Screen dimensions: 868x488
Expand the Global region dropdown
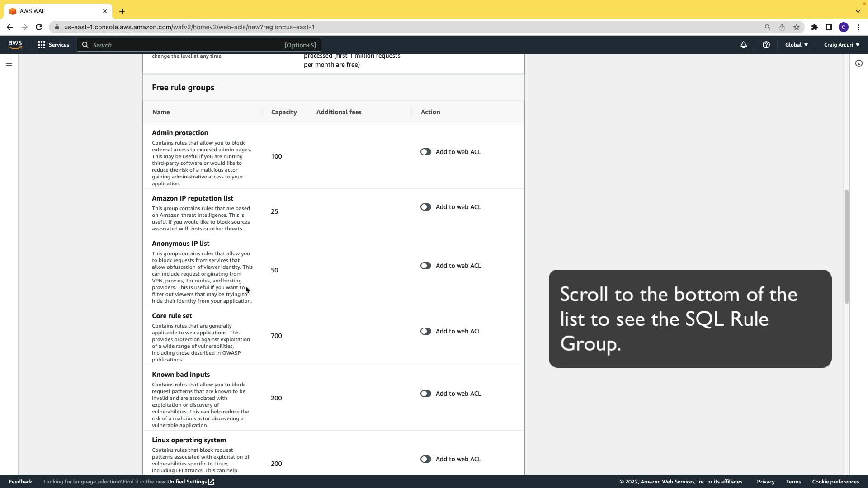click(796, 45)
